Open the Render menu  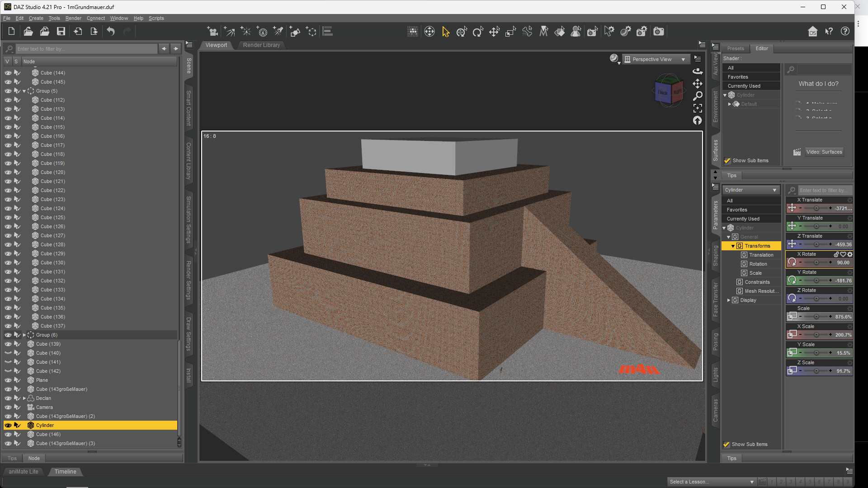click(73, 18)
